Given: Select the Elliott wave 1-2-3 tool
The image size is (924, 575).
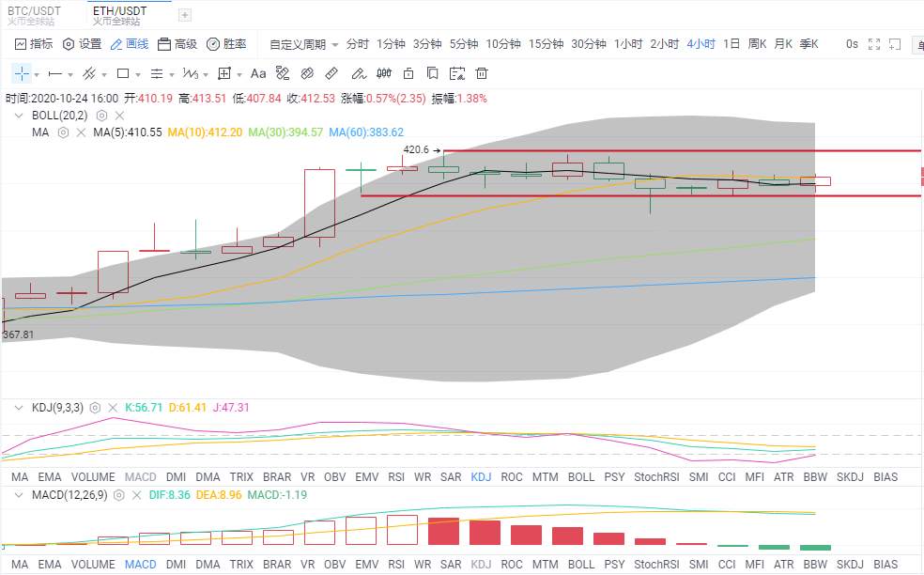Looking at the screenshot, I should coord(190,73).
